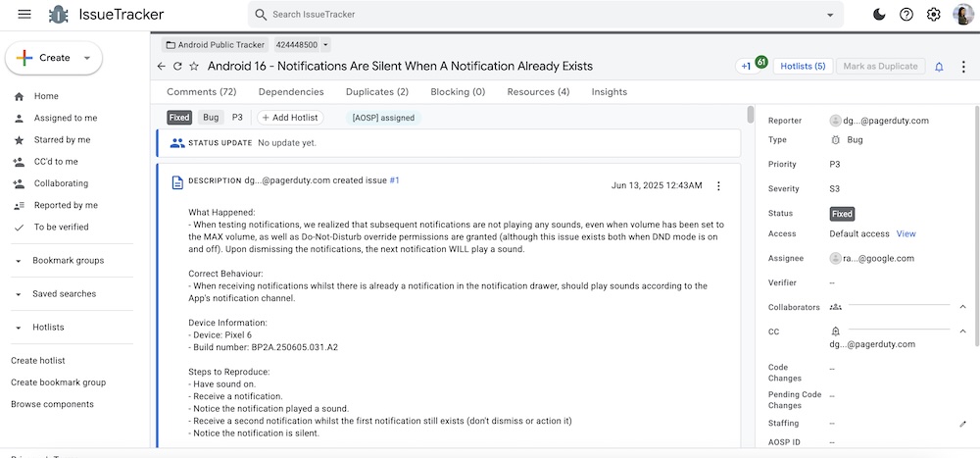Click assignee ra...@google.com
The height and width of the screenshot is (458, 980).
872,258
